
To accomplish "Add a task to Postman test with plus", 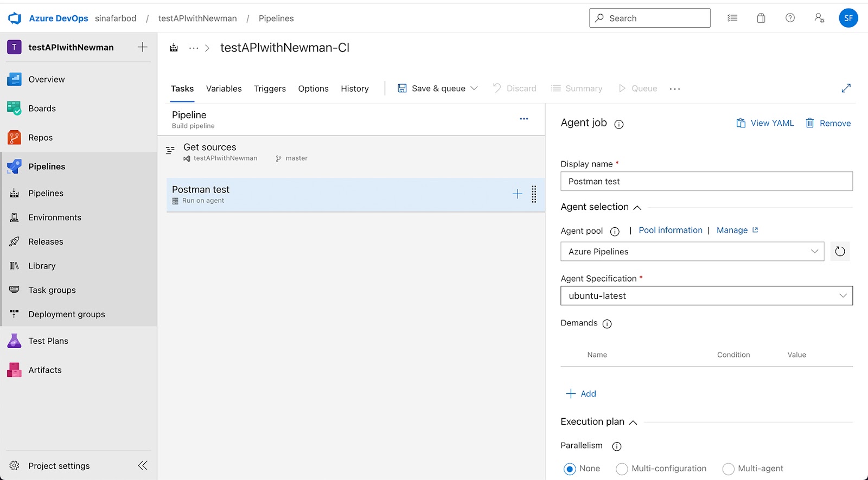I will pos(518,194).
